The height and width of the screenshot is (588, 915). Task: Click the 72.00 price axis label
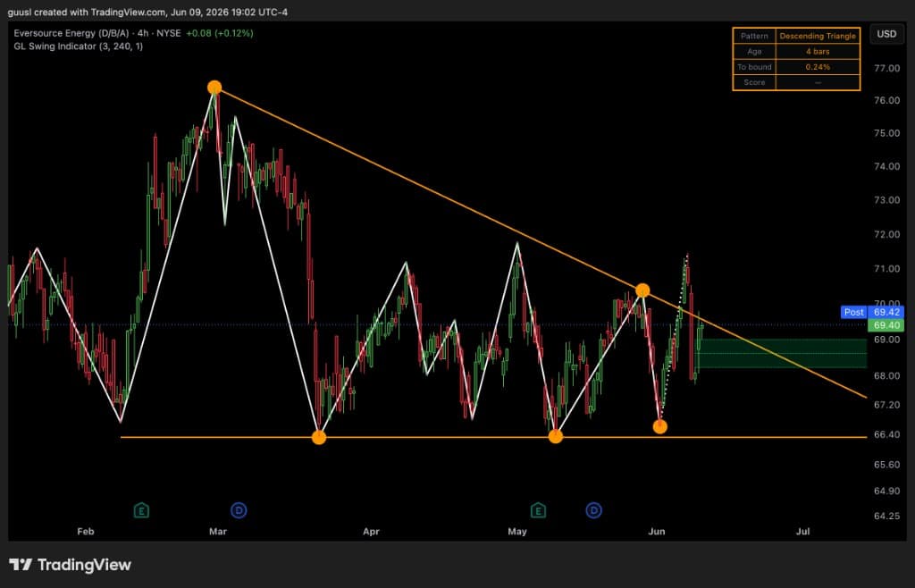[886, 234]
